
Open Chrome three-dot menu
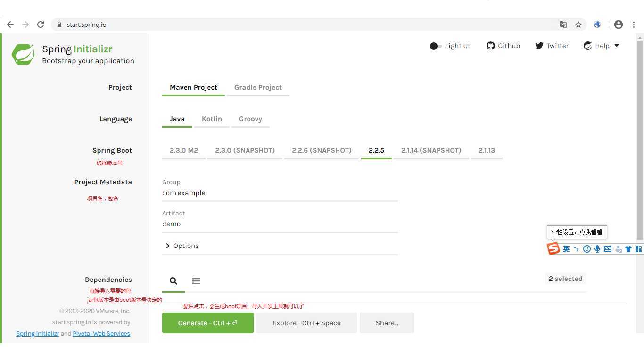click(x=634, y=25)
